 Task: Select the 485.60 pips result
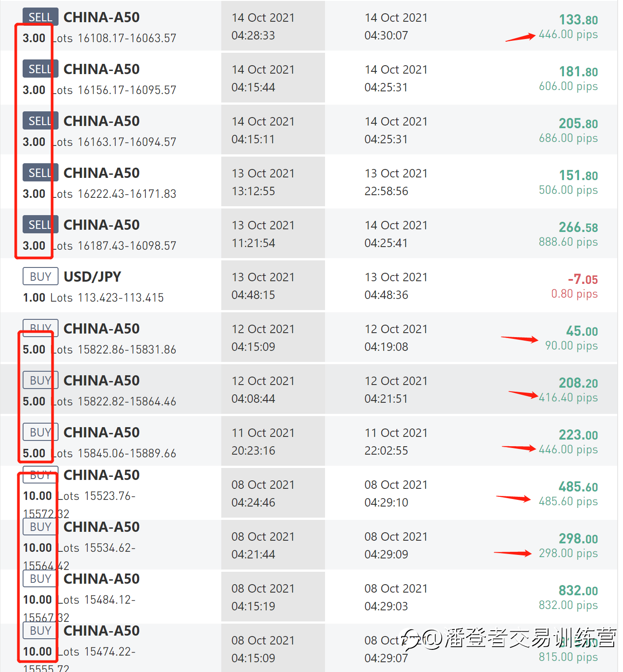point(568,501)
